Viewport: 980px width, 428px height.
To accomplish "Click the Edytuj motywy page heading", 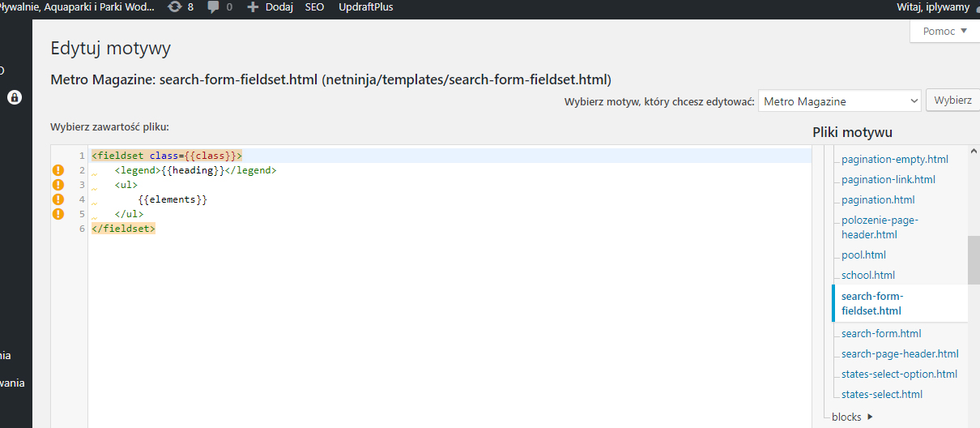I will pyautogui.click(x=111, y=49).
